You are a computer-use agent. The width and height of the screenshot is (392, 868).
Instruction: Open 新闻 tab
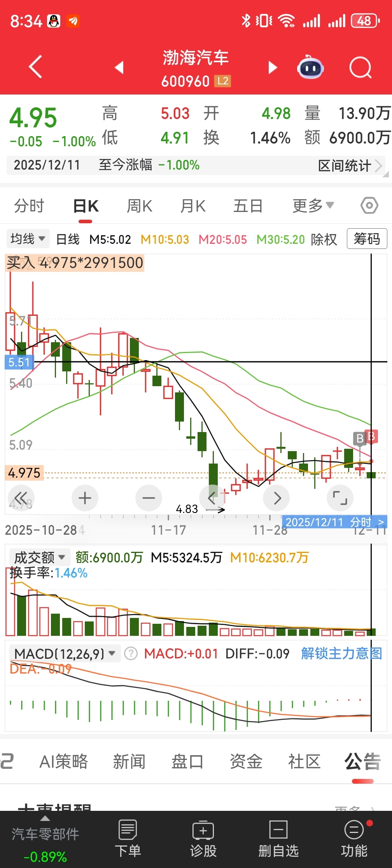[x=129, y=761]
